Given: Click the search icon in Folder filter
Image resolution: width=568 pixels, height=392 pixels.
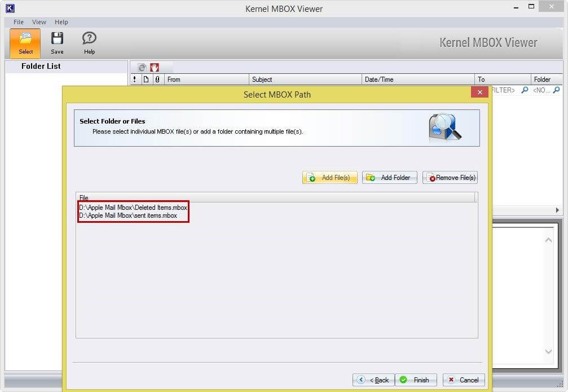Looking at the screenshot, I should 557,90.
